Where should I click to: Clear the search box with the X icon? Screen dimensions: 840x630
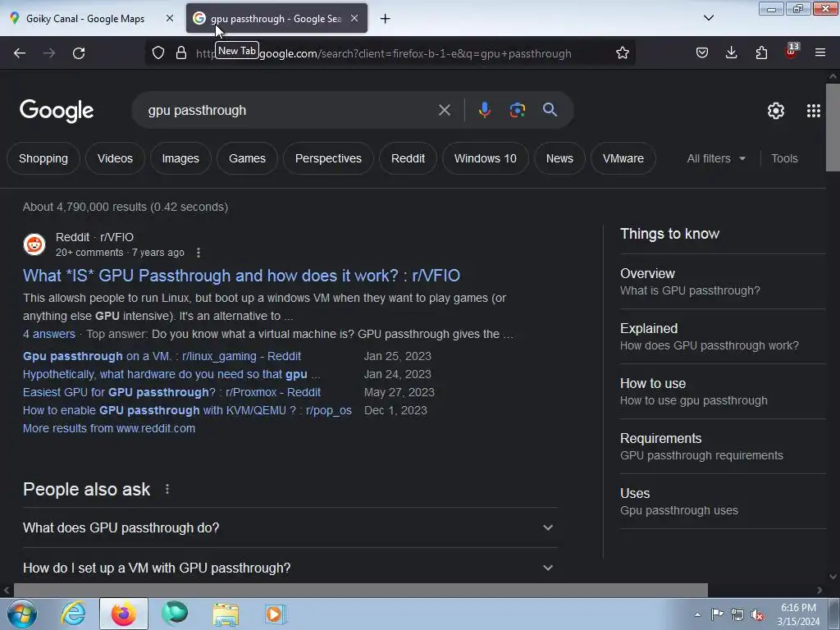pyautogui.click(x=444, y=111)
